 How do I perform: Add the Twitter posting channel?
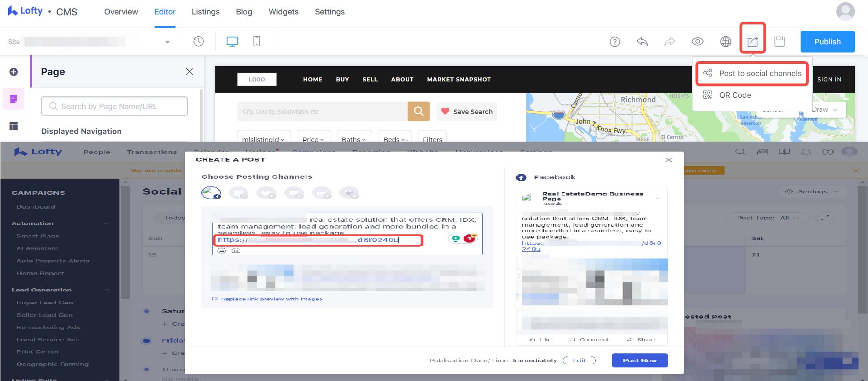[x=266, y=193]
